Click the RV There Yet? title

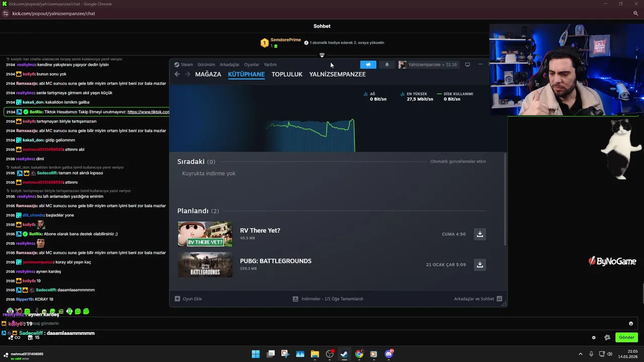[260, 231]
